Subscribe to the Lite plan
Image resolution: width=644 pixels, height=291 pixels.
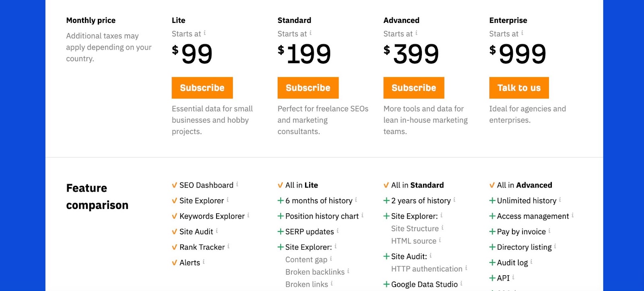202,88
